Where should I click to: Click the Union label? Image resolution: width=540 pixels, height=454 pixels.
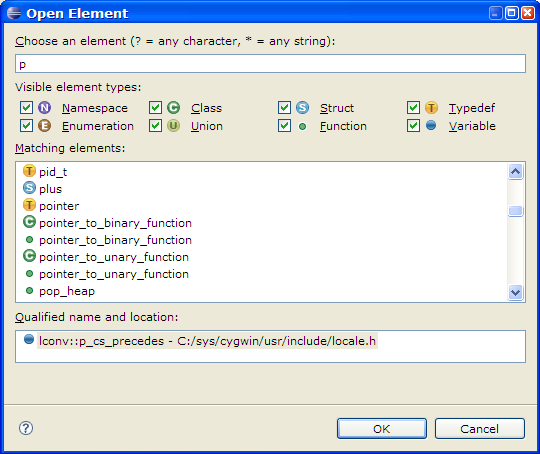click(x=207, y=126)
